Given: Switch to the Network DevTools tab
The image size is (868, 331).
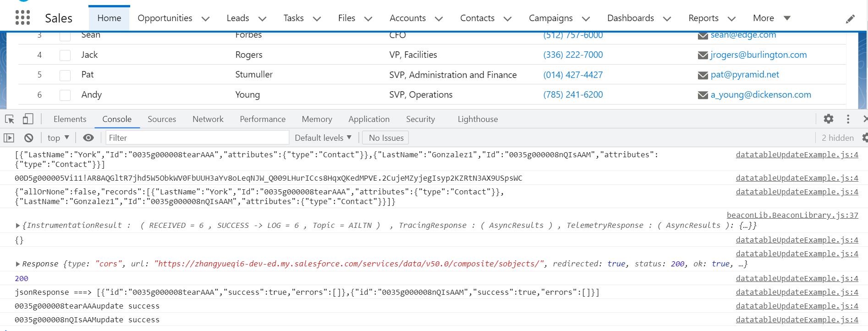Looking at the screenshot, I should tap(208, 119).
